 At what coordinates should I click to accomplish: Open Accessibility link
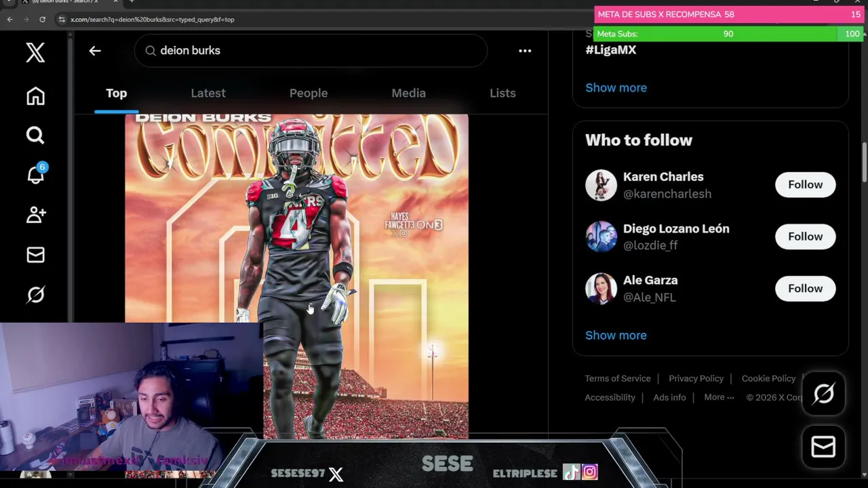click(610, 397)
